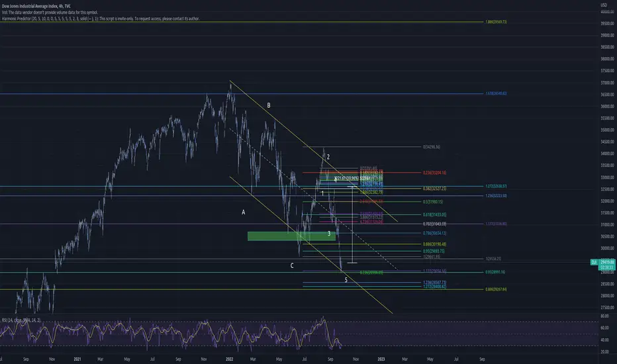
Task: Select the green rectangle drawing near wave 3
Action: [291, 236]
